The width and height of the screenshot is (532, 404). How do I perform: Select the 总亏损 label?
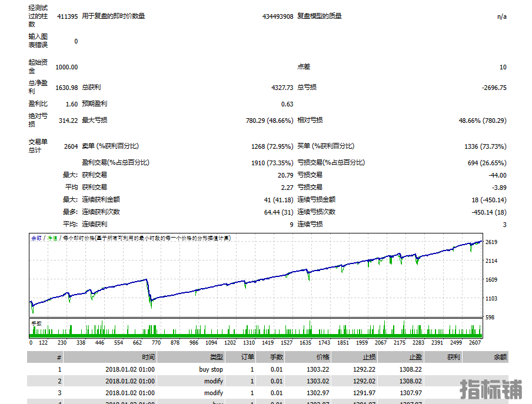point(307,88)
